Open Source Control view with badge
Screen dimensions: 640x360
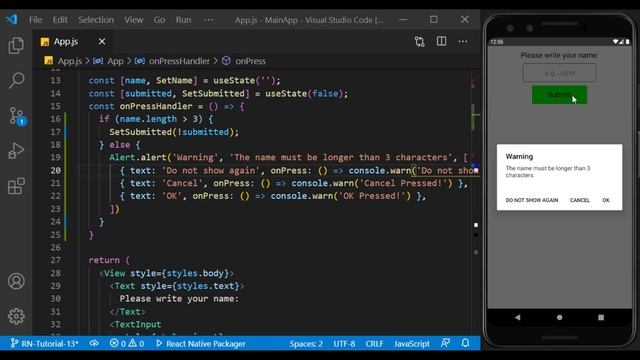(x=17, y=116)
